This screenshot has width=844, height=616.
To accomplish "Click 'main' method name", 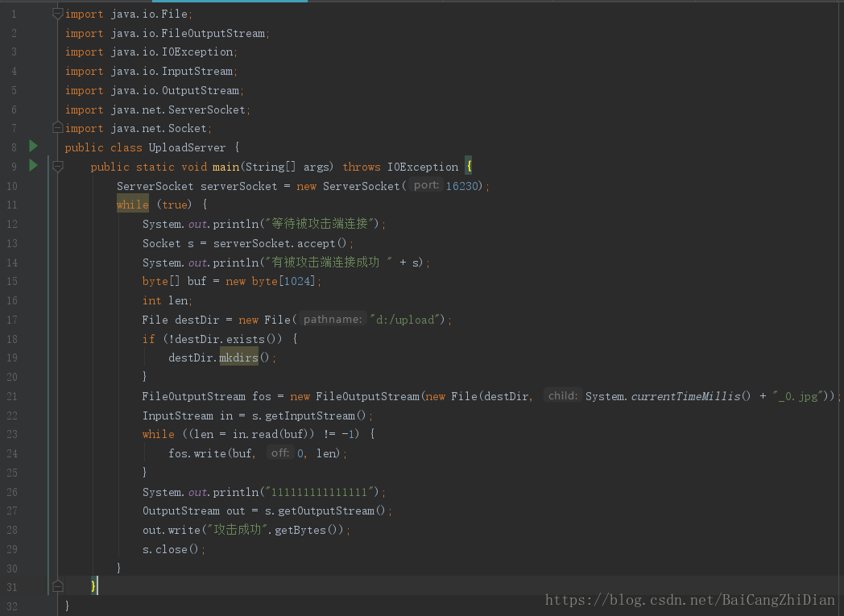I will pyautogui.click(x=225, y=167).
